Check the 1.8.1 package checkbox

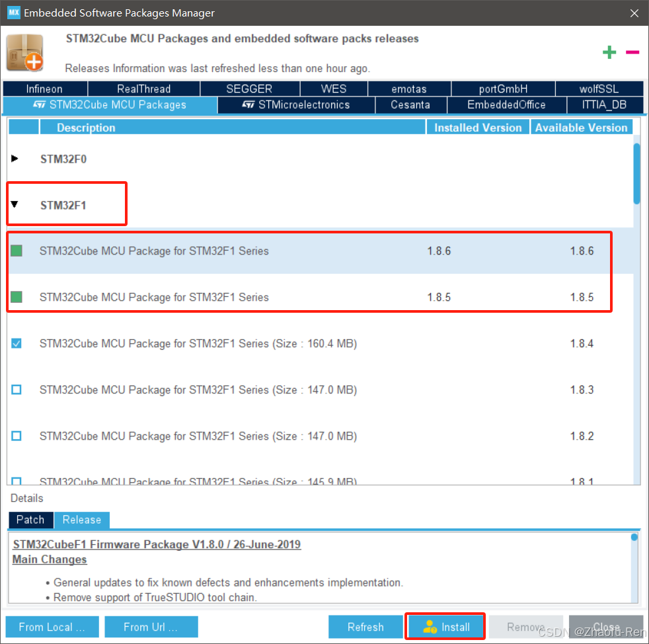(x=17, y=481)
